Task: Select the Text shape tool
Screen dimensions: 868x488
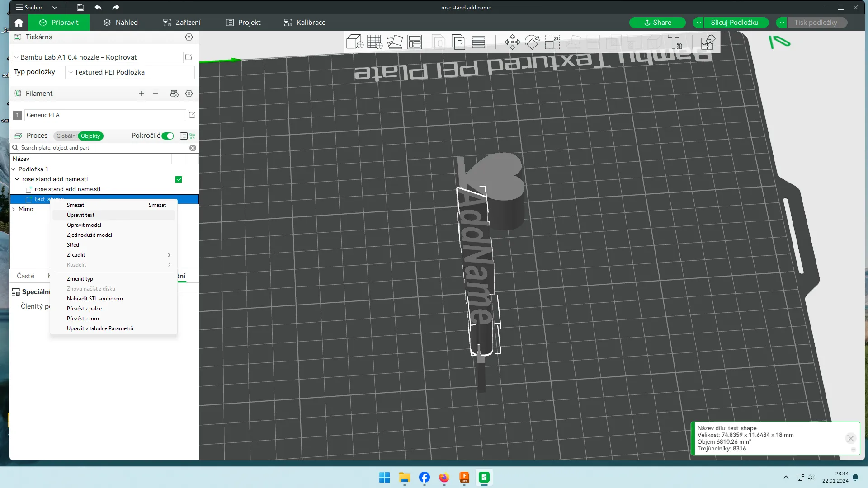Action: [x=675, y=42]
